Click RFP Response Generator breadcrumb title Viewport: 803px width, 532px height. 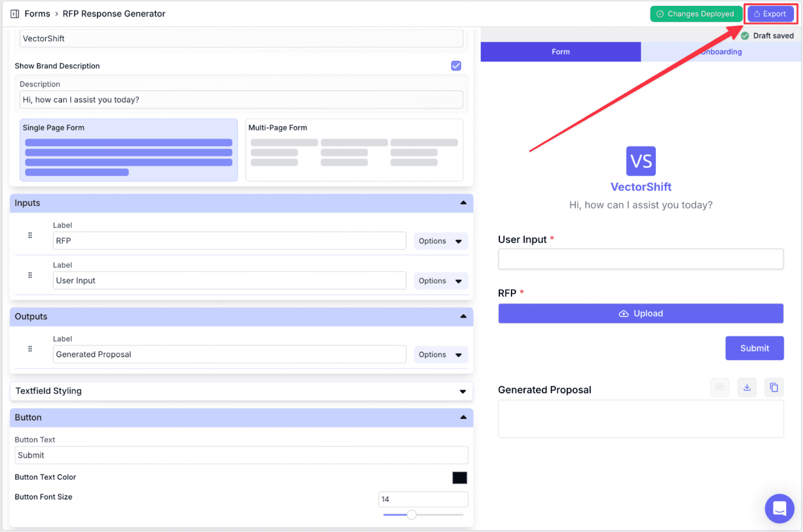pyautogui.click(x=114, y=14)
